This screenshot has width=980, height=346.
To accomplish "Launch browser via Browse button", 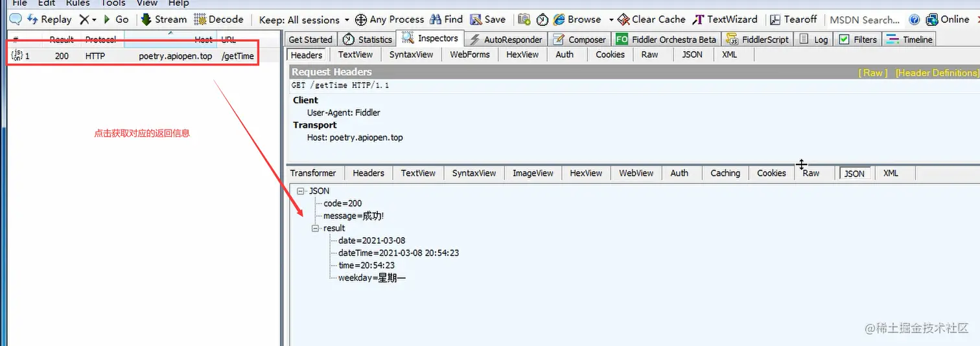I will (x=577, y=19).
